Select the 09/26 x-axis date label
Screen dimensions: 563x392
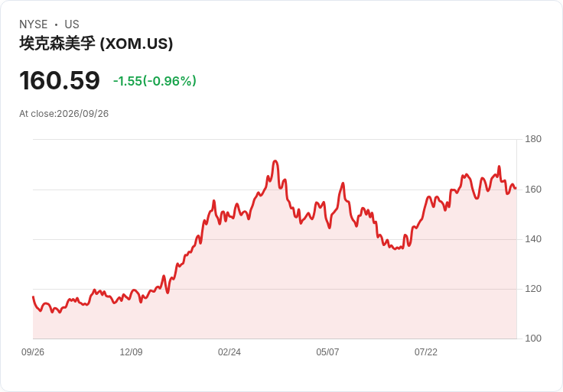33,352
